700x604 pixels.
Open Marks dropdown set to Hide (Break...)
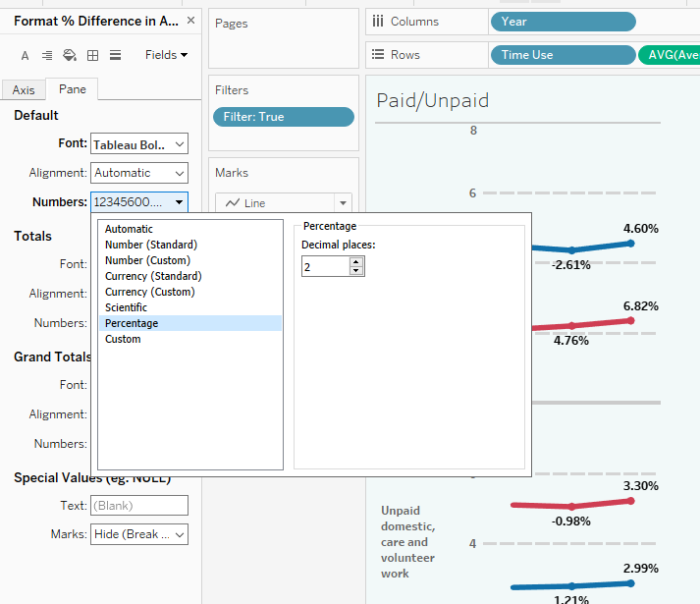[139, 534]
